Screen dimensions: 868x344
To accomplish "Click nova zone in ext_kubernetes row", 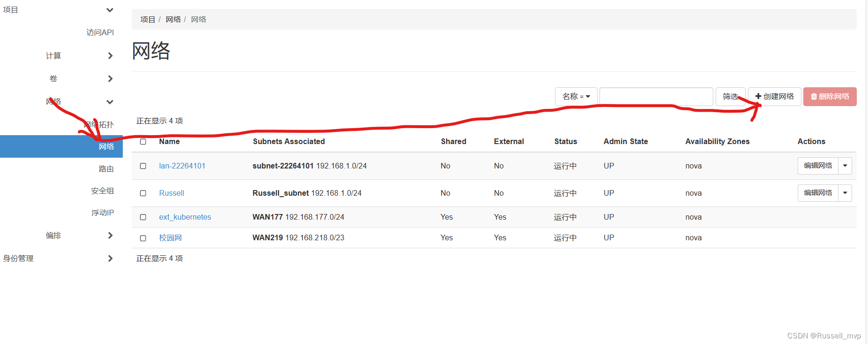I will [693, 217].
